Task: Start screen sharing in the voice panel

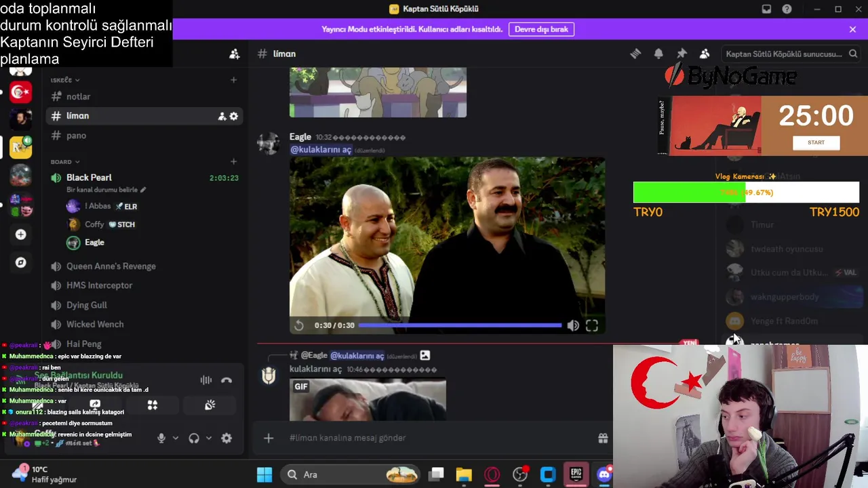Action: (x=95, y=405)
